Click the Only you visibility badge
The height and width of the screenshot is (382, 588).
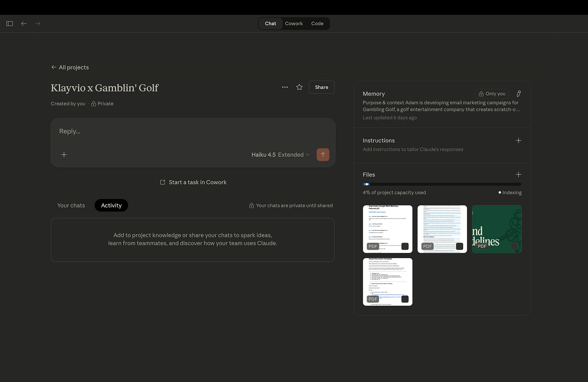[492, 94]
